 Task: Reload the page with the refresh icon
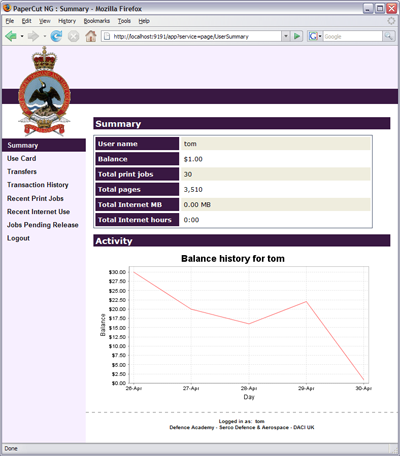(x=56, y=36)
